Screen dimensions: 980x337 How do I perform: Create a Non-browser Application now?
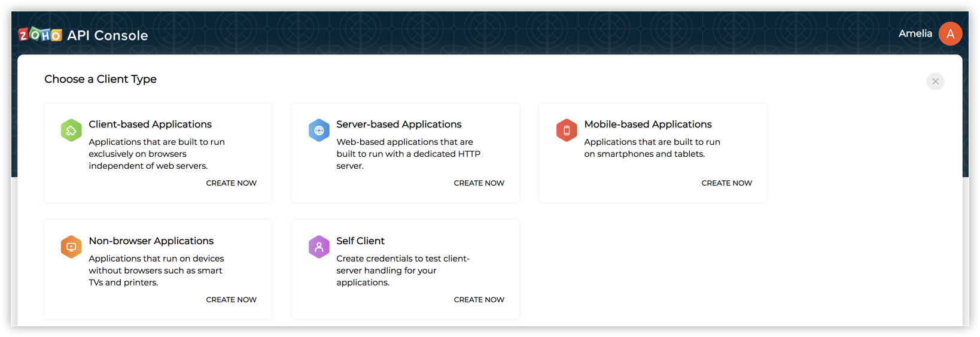tap(232, 300)
